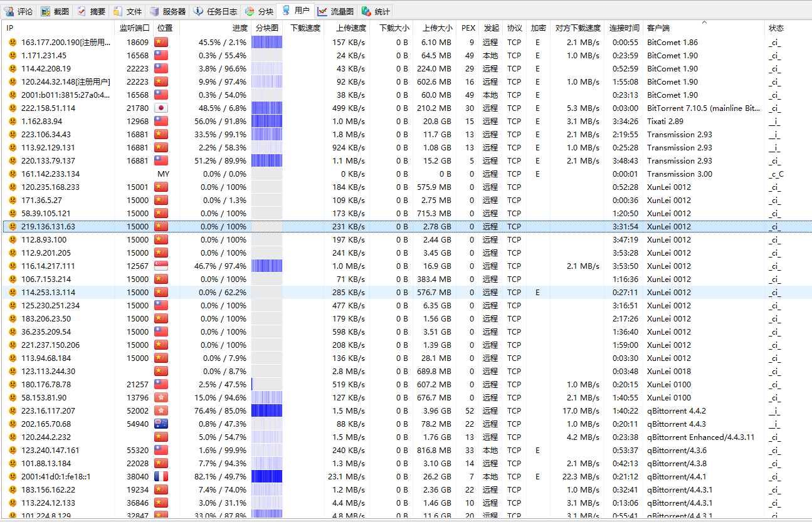Click the 摘要 summary tab icon
The image size is (812, 522).
[x=82, y=11]
